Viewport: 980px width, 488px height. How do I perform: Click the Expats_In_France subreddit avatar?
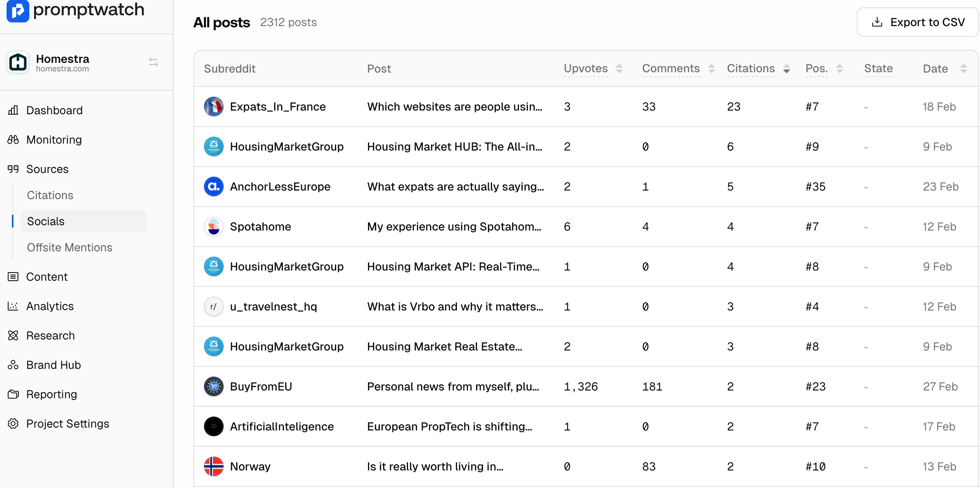click(x=213, y=106)
